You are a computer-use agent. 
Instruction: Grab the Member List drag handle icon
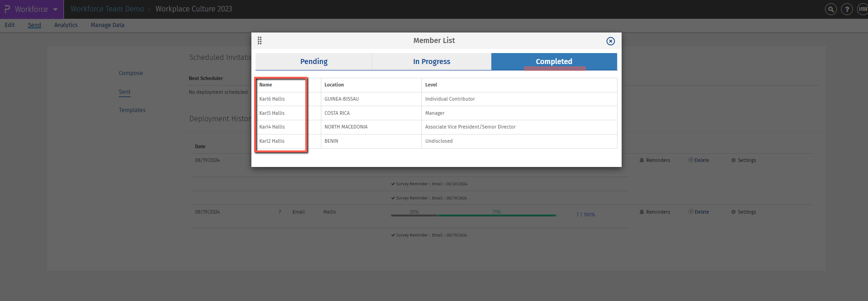pyautogui.click(x=260, y=41)
